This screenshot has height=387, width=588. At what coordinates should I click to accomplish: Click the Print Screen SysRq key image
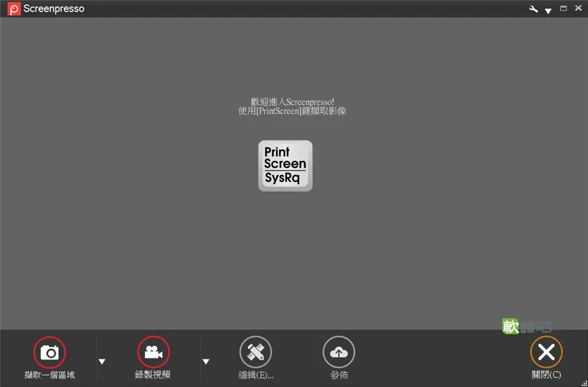coord(286,166)
